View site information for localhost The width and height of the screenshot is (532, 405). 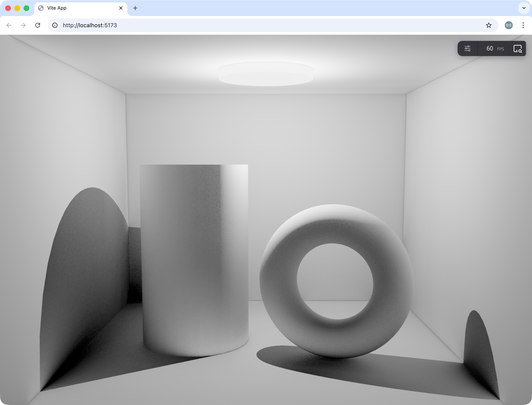55,25
